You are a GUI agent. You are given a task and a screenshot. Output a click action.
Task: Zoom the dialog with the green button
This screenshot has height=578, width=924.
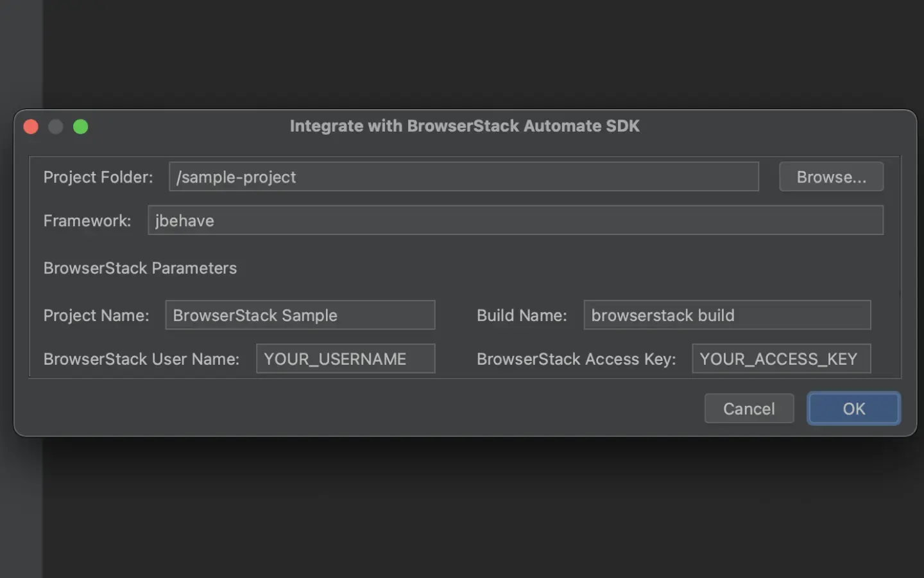(81, 127)
